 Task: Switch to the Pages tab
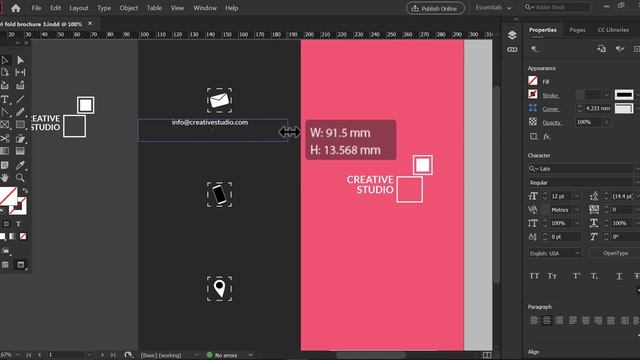(577, 30)
